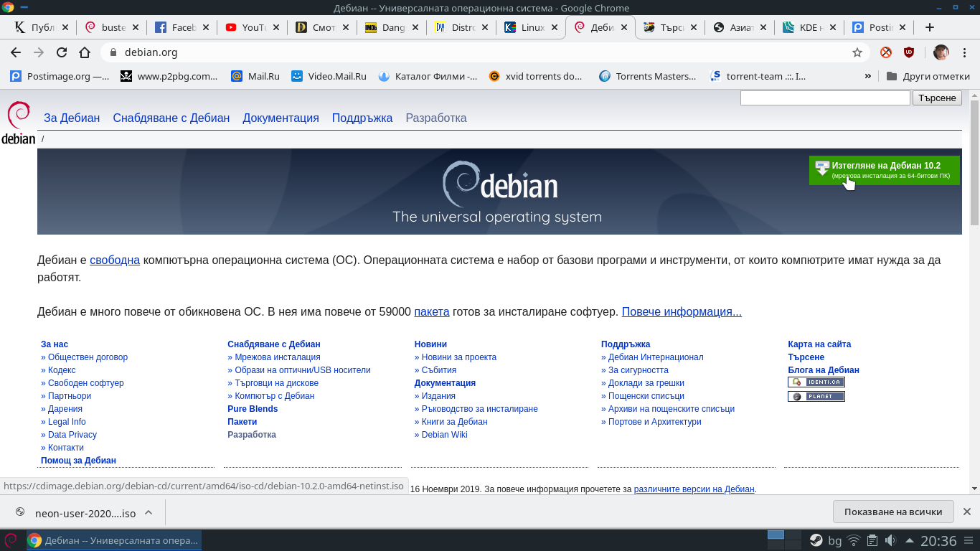Image resolution: width=980 pixels, height=551 pixels.
Task: Open the Debian application launcher in taskbar
Action: click(11, 540)
